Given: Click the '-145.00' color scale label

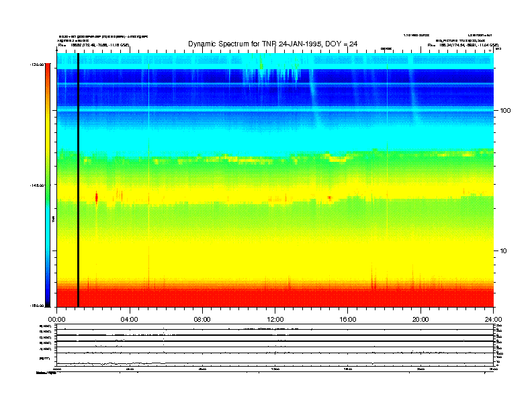Looking at the screenshot, I should tap(37, 185).
